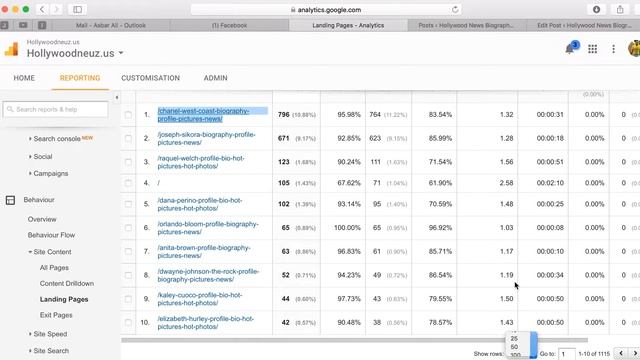Tick checkbox for kaley-cuoco row
The height and width of the screenshot is (360, 640).
[128, 299]
